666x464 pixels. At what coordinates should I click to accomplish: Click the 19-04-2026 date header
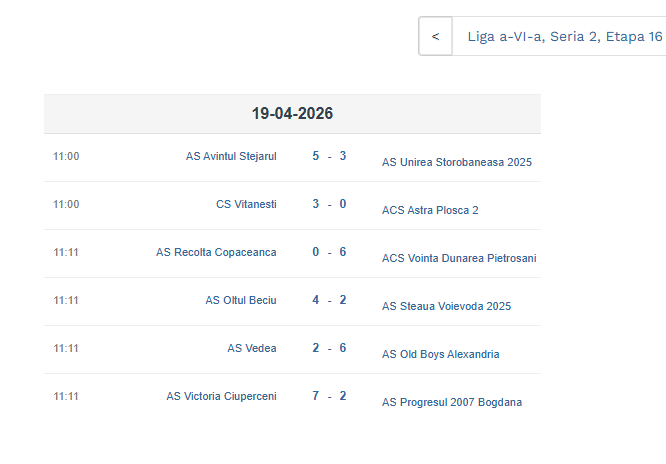(292, 114)
